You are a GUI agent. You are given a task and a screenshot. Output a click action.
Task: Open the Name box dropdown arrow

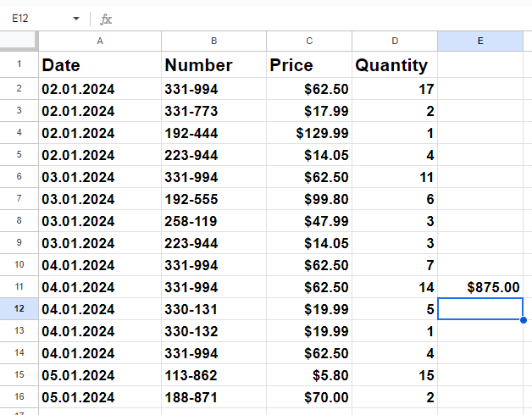76,19
